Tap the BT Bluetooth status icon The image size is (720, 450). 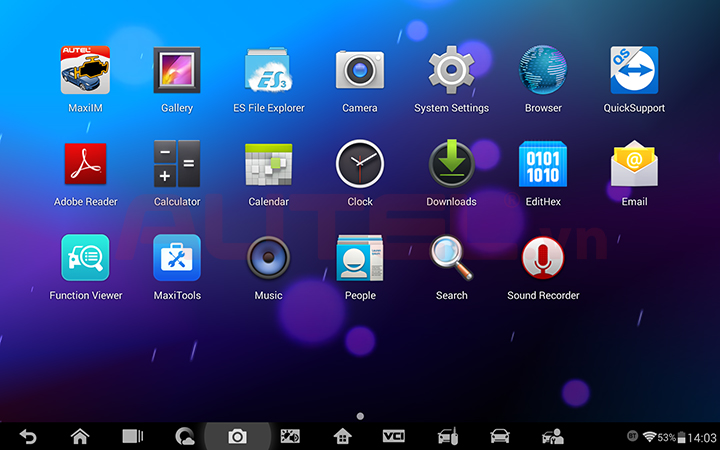[x=632, y=436]
